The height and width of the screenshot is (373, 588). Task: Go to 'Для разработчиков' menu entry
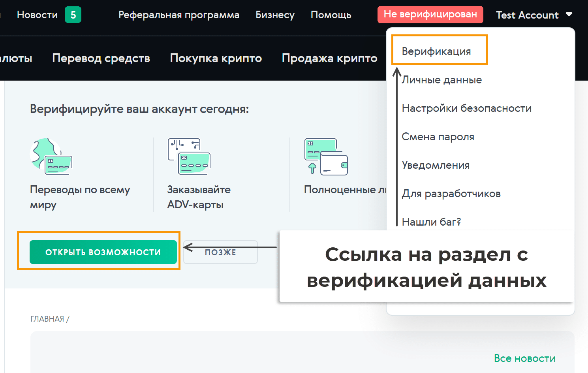[451, 194]
